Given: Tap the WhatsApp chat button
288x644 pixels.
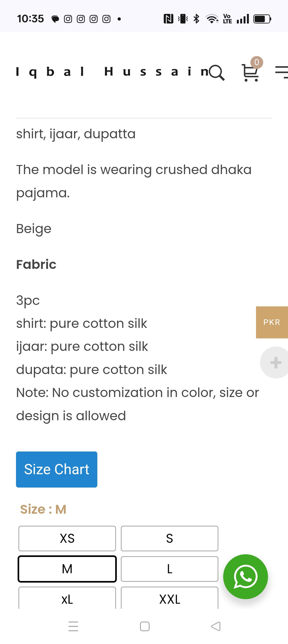Looking at the screenshot, I should click(245, 576).
